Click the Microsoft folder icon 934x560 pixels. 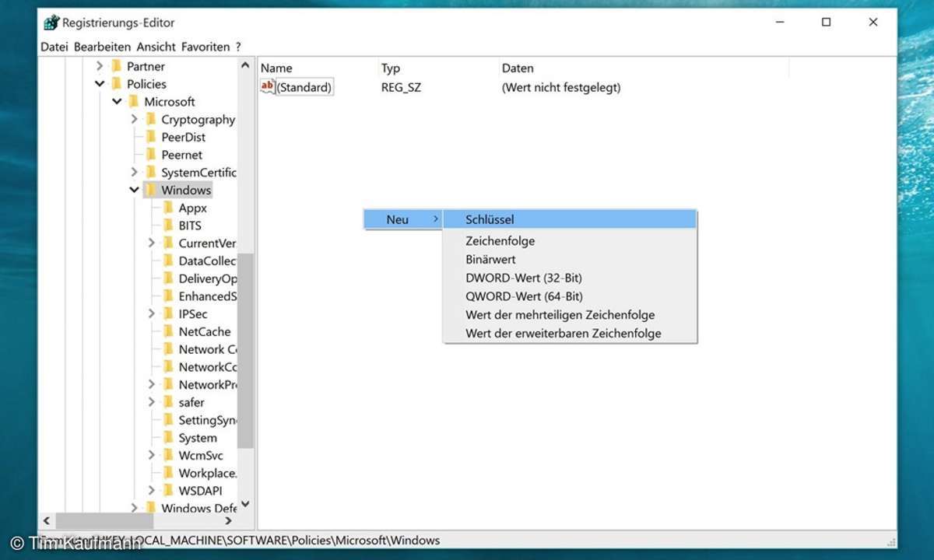point(133,102)
